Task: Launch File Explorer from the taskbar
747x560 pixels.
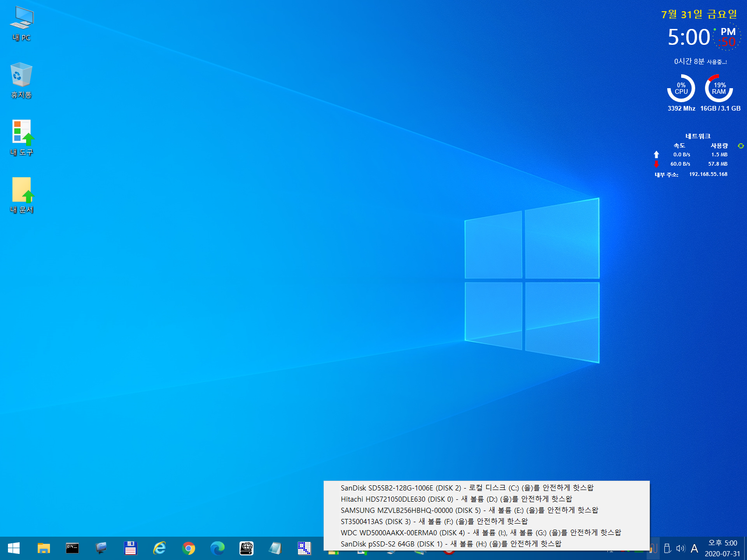Action: [43, 548]
